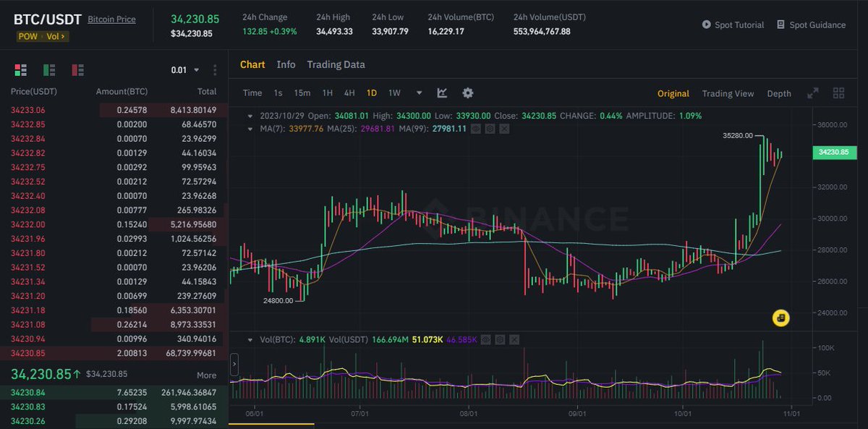
Task: Expand chart to full screen
Action: (813, 93)
